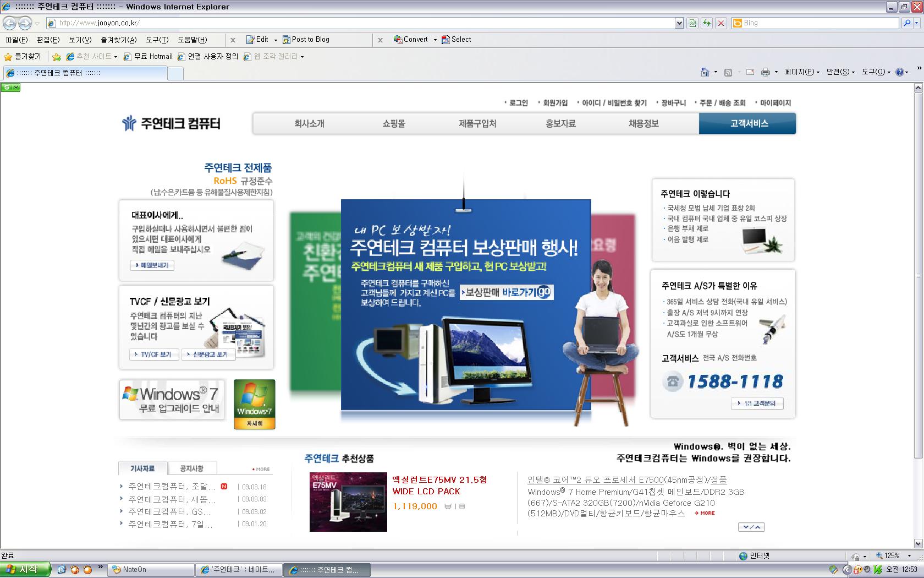Open the 편집(E) menu
Image resolution: width=924 pixels, height=578 pixels.
[48, 40]
